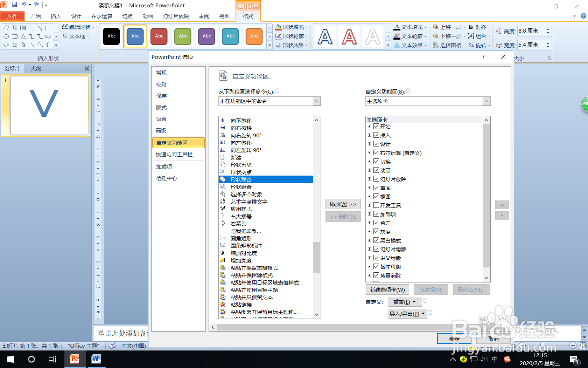Image resolution: width=588 pixels, height=368 pixels.
Task: Switch to the 动画 ribbon tab
Action: (147, 16)
